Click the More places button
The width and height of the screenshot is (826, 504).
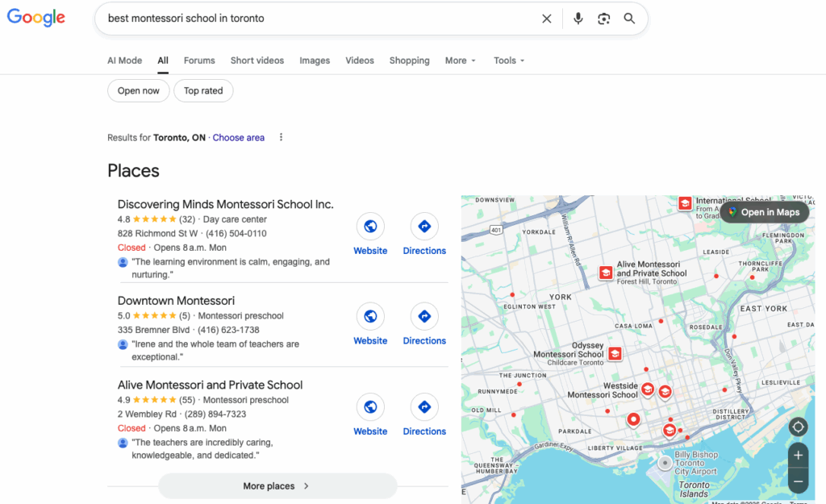click(277, 486)
